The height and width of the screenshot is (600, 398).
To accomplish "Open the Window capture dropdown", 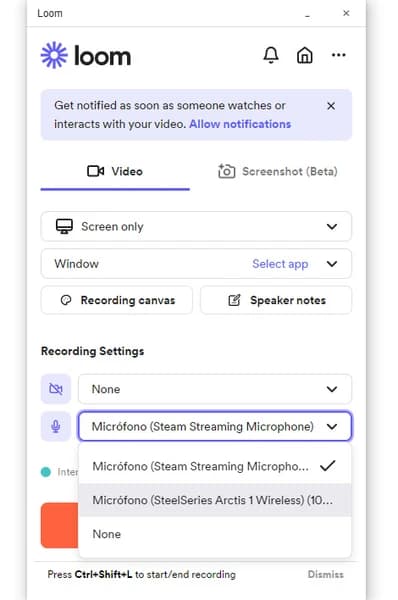I will pyautogui.click(x=196, y=264).
